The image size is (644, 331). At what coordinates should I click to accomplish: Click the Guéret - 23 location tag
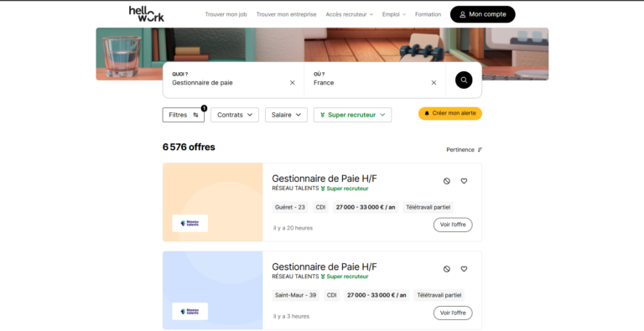pos(290,207)
